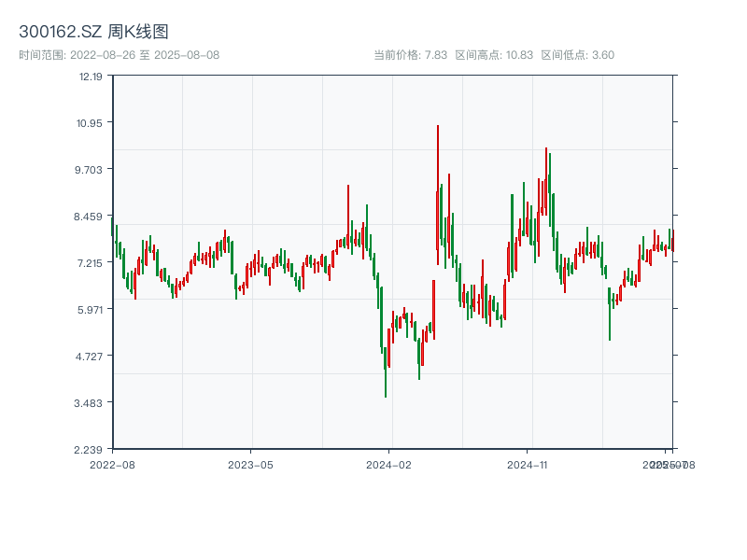
Task: Click the y-axis value 5.971
Action: point(90,310)
